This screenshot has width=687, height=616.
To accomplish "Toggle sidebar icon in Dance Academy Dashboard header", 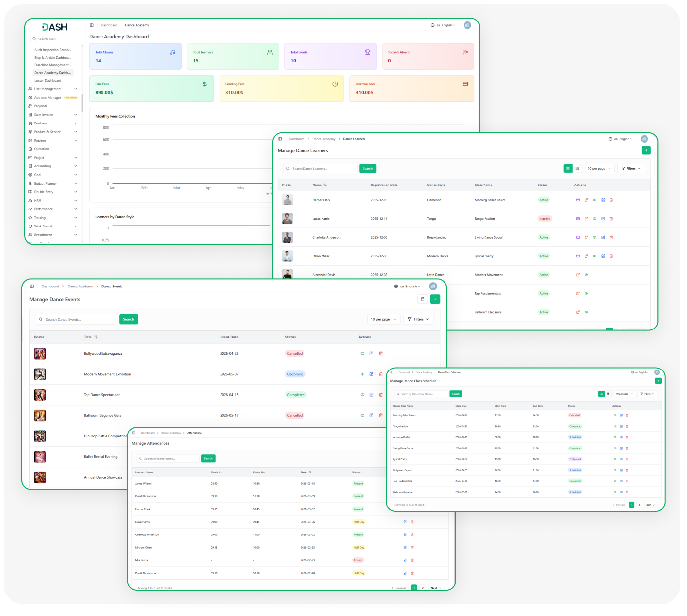I will [92, 25].
